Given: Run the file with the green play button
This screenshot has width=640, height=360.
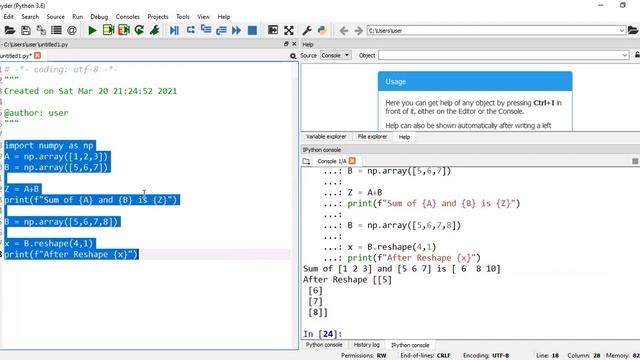Looking at the screenshot, I should [x=92, y=30].
